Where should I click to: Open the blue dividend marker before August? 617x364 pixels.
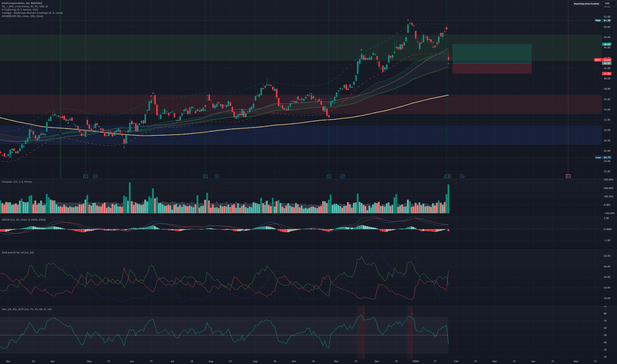217,176
